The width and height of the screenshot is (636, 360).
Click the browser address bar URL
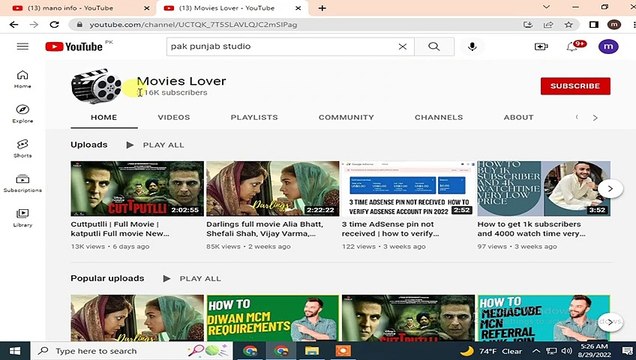pyautogui.click(x=193, y=25)
